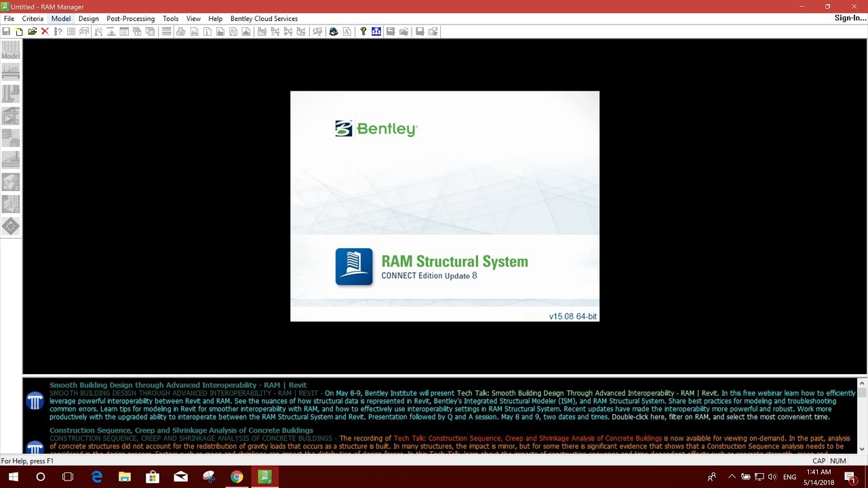
Task: Open the Criteria menu
Action: pos(33,18)
